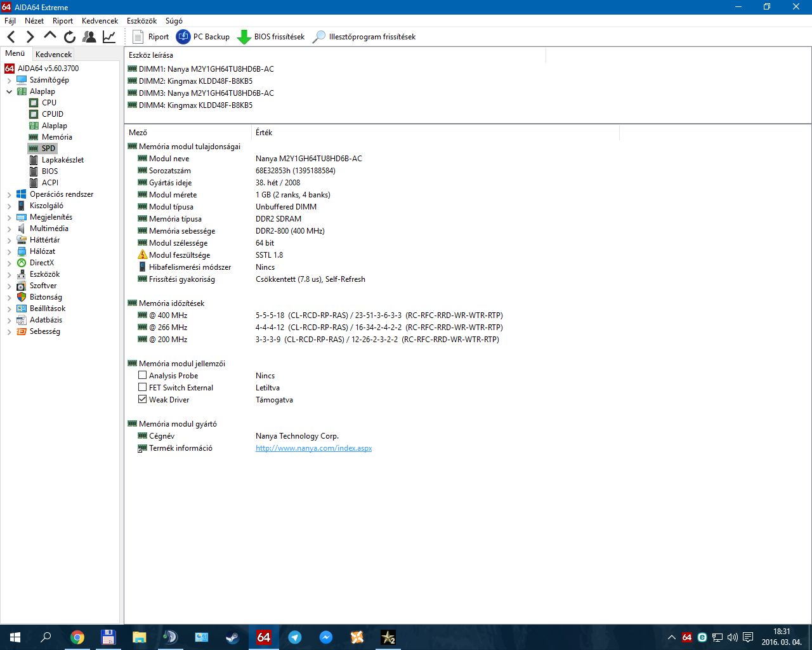Screen dimensions: 812x650
Task: Expand the Hálózat node
Action: (10, 251)
